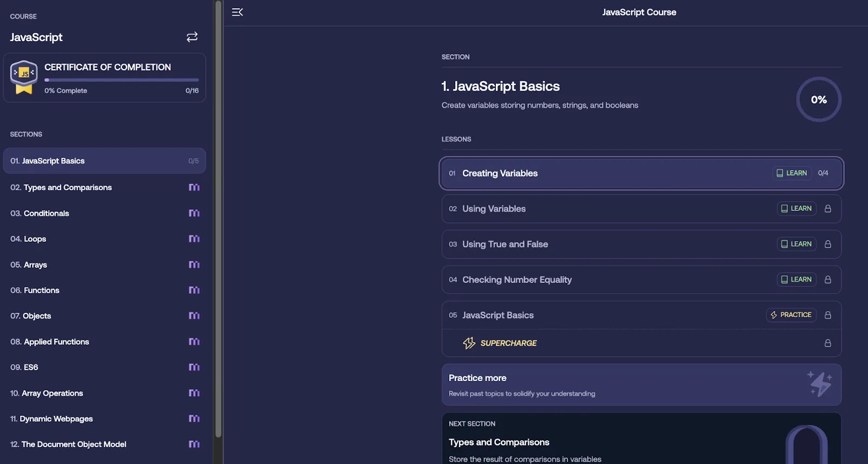Open next section Types and Comparisons card
The image size is (868, 464).
click(641, 439)
